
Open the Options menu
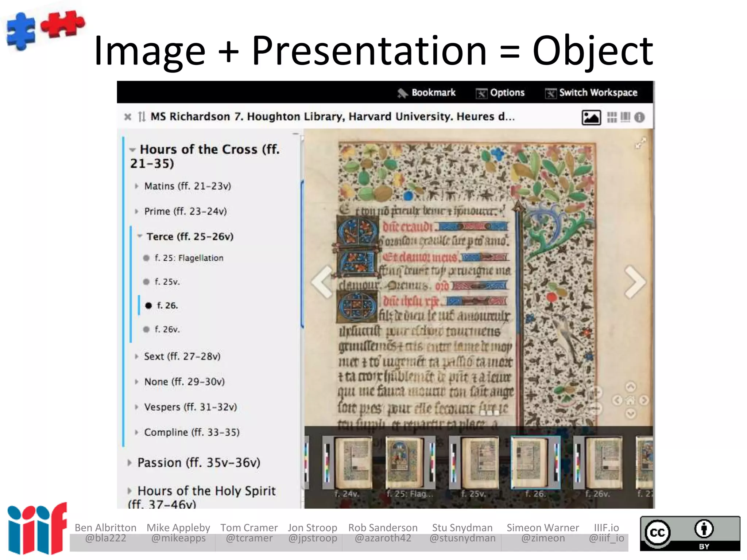500,93
